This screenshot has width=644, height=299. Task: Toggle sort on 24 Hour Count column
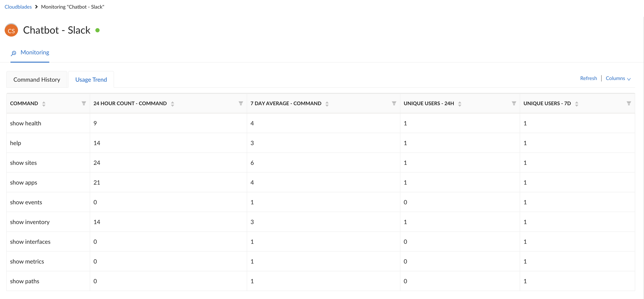click(x=173, y=104)
